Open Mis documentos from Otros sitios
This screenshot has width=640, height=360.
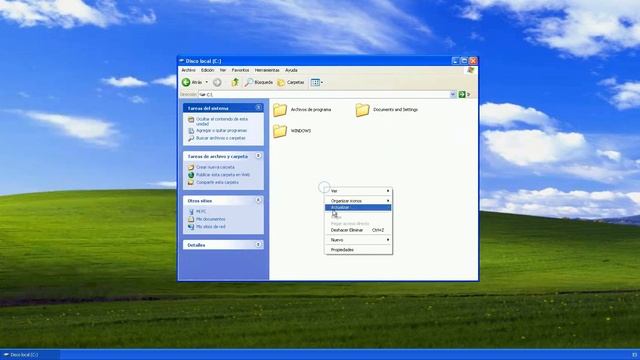pos(211,219)
